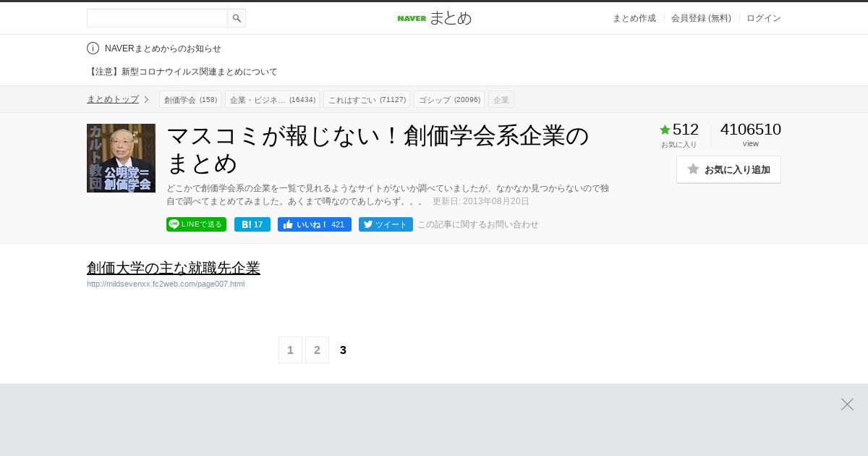
Task: Select the 企業 tag
Action: click(501, 99)
